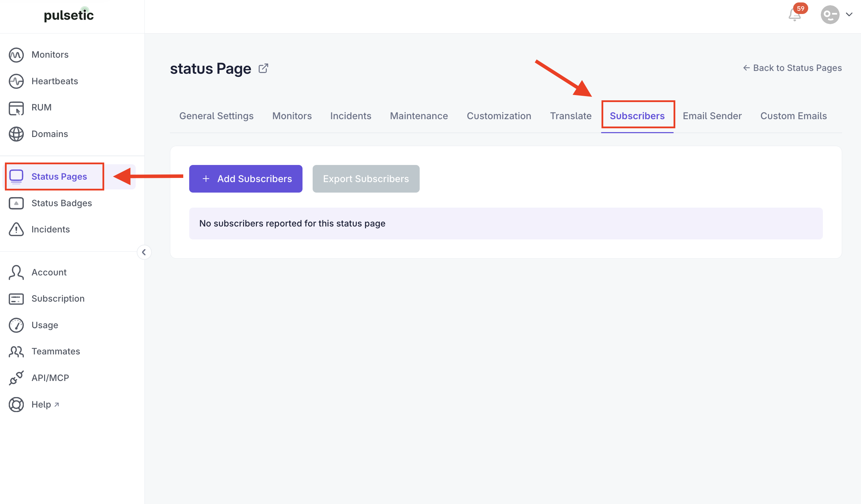Go Back to Status Pages link
Viewport: 861px width, 504px height.
coord(792,68)
